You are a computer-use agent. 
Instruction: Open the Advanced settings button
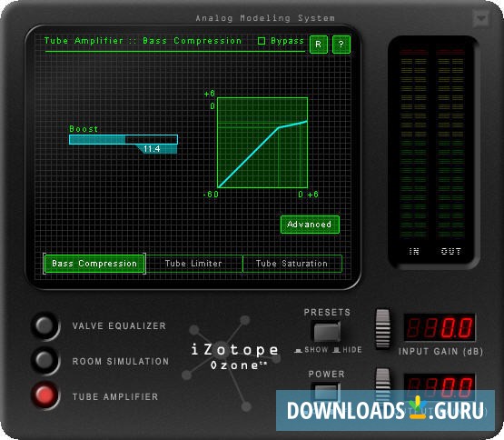coord(310,225)
